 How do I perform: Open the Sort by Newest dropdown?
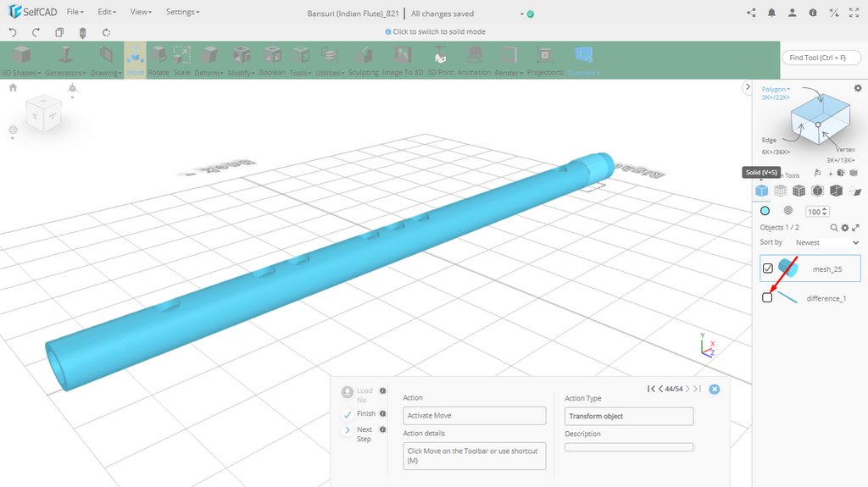[826, 242]
